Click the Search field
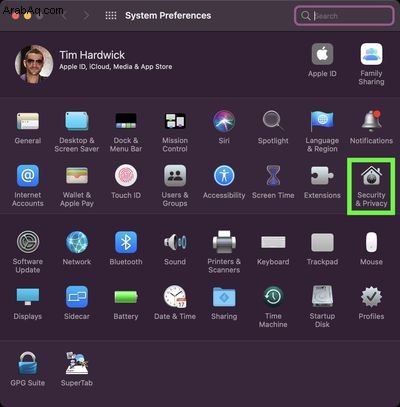 click(344, 16)
